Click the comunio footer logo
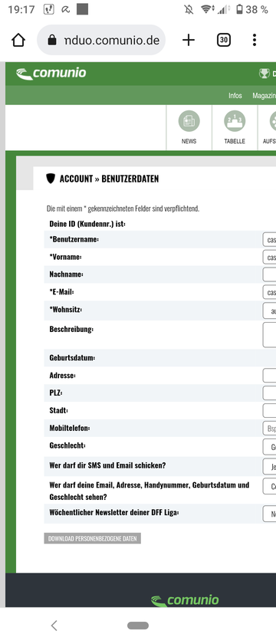 [x=185, y=600]
